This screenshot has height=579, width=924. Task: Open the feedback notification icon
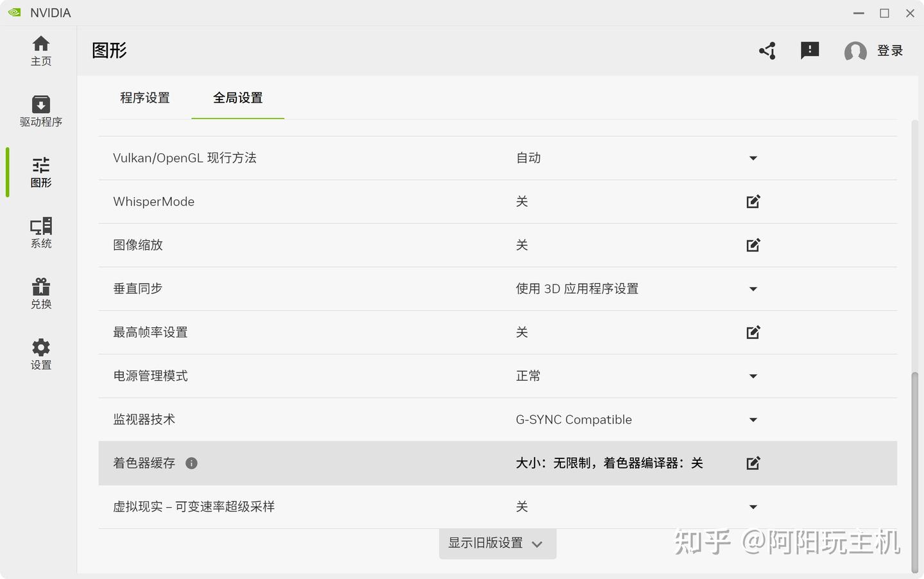[x=810, y=51]
